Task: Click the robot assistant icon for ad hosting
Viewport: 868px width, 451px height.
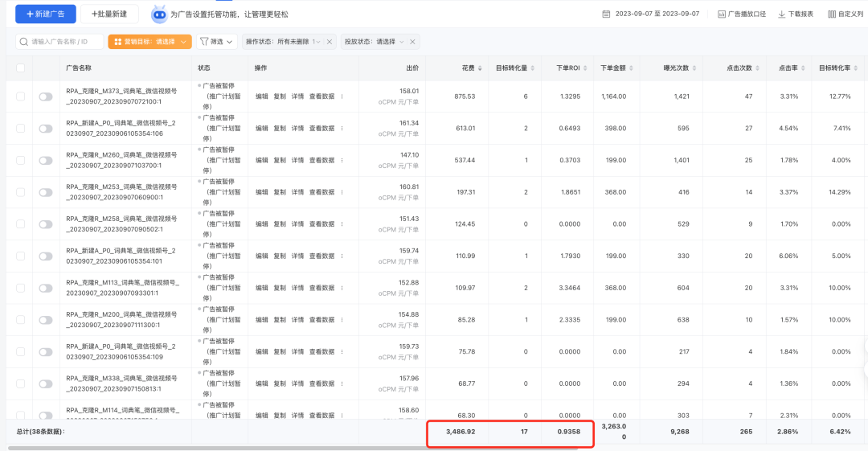Action: pyautogui.click(x=159, y=14)
